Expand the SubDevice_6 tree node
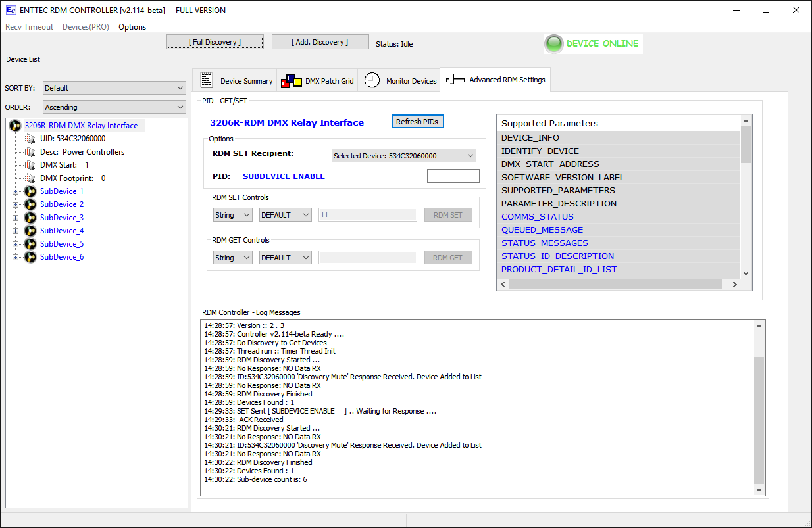This screenshot has width=812, height=528. click(16, 257)
